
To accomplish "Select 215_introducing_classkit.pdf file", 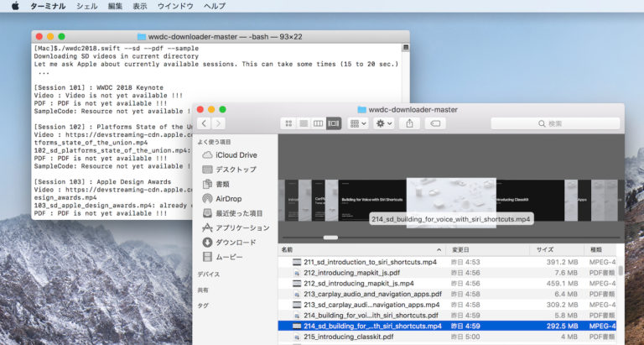I will pyautogui.click(x=447, y=337).
